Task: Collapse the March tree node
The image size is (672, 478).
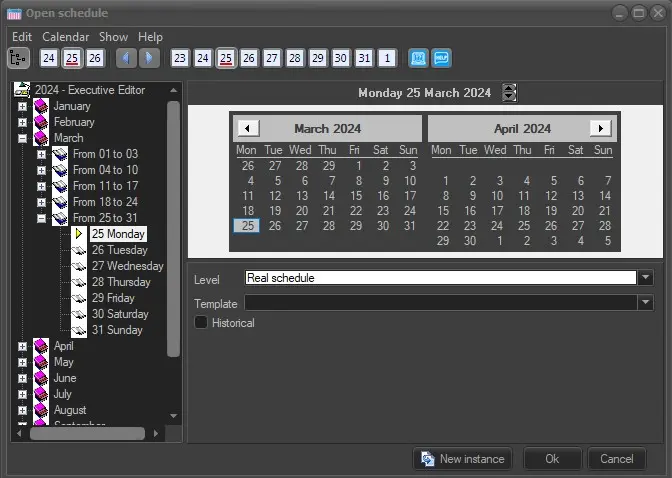Action: 22,138
